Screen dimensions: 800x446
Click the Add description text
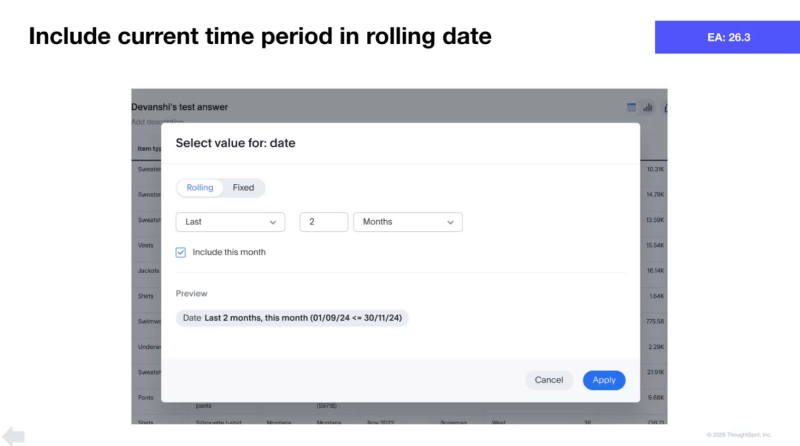point(146,122)
